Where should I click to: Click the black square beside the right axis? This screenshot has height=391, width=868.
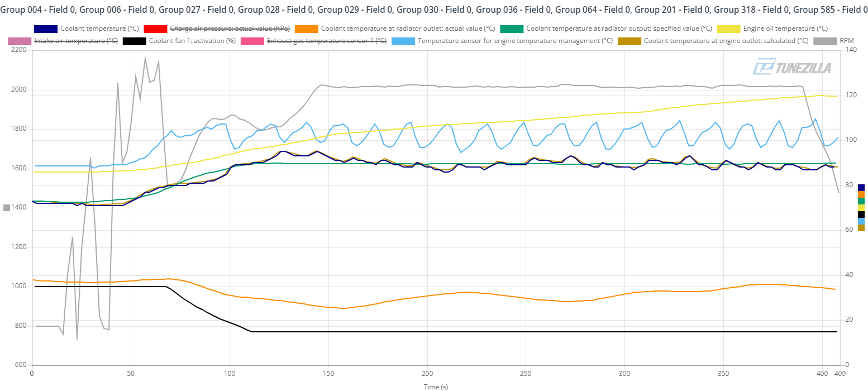[861, 214]
